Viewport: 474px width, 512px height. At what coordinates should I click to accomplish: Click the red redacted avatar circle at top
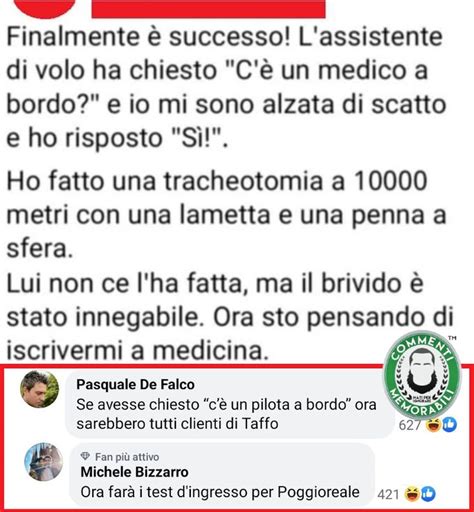(45, 9)
